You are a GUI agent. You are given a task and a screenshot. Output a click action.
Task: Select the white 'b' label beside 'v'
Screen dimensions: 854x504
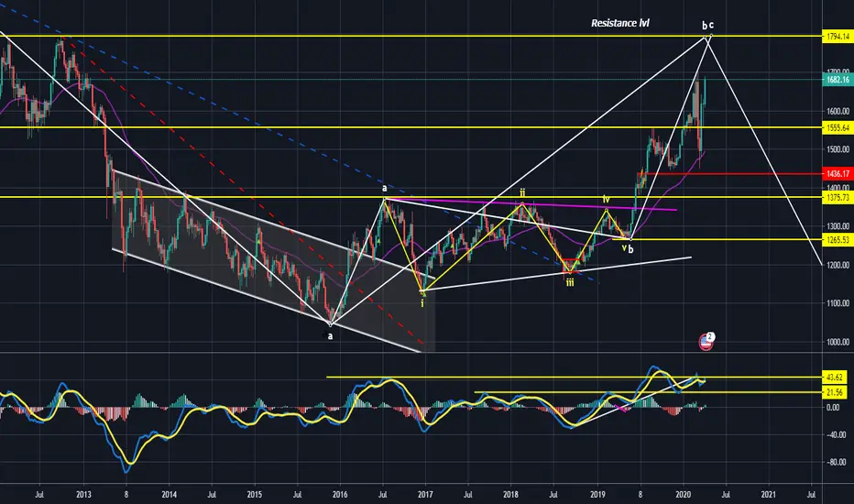point(630,249)
